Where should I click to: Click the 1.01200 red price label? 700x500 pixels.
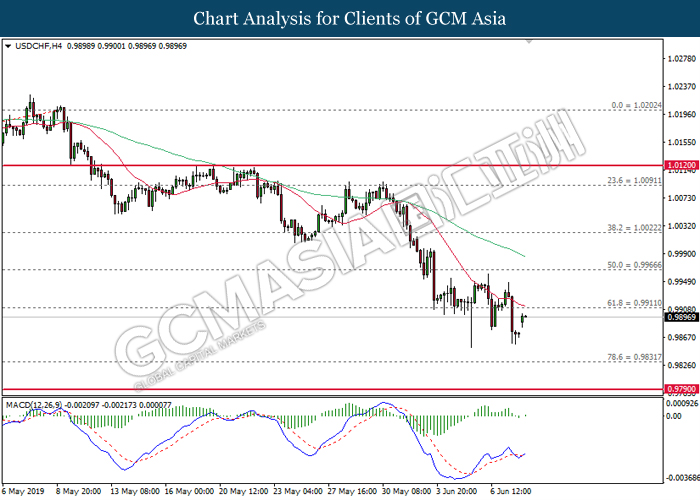point(681,165)
